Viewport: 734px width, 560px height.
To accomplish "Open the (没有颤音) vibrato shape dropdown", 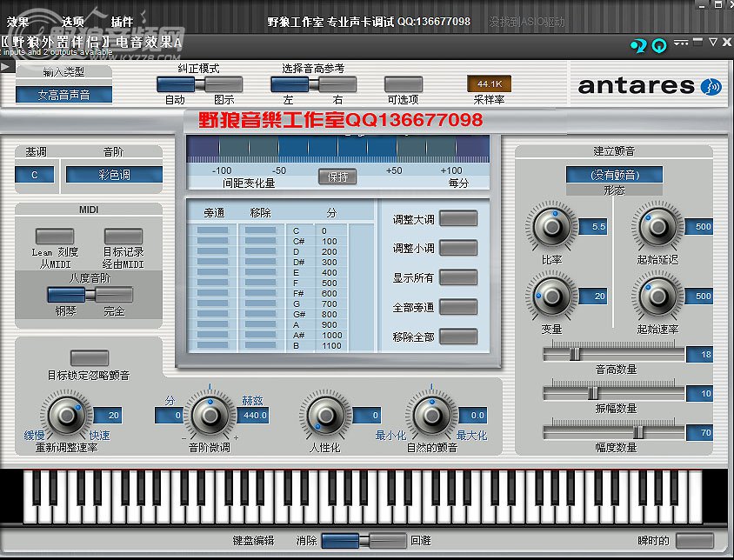I will pos(614,175).
